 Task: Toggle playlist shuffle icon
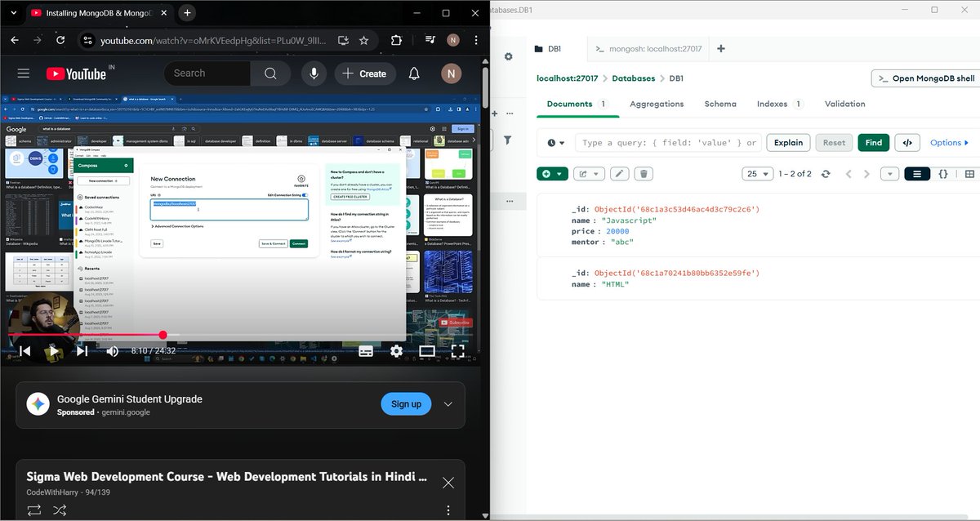[60, 511]
